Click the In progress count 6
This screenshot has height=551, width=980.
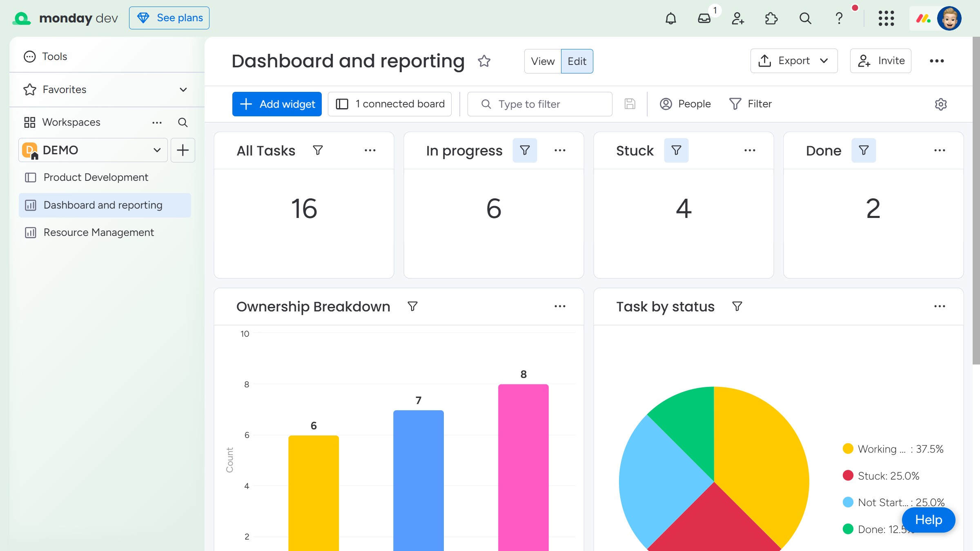(x=494, y=209)
